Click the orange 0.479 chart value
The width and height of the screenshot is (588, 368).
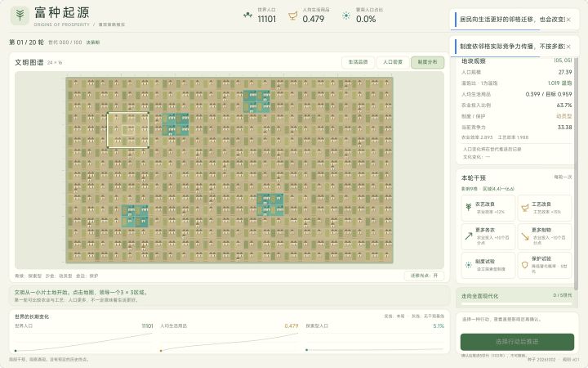292,326
